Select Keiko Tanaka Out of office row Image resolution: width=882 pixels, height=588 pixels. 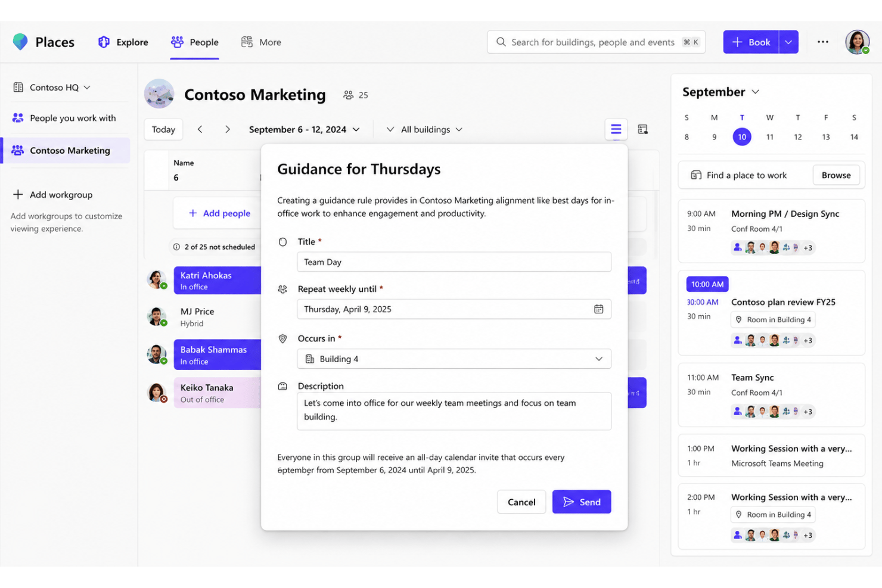tap(218, 393)
